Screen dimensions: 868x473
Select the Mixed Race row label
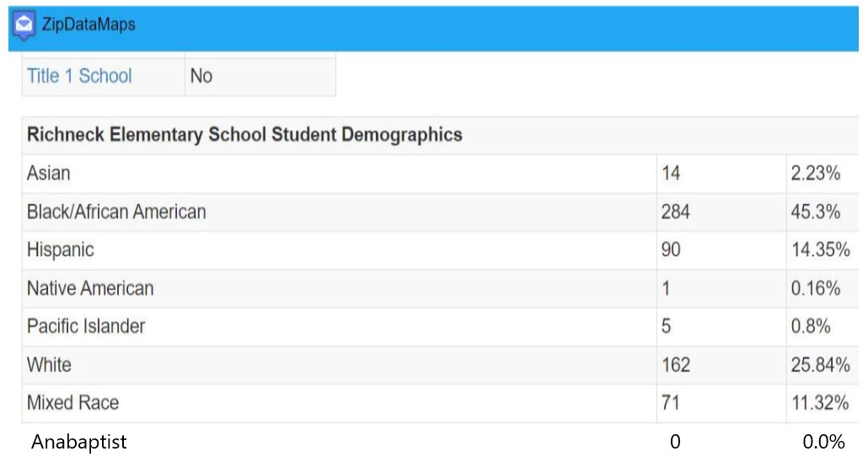point(73,403)
